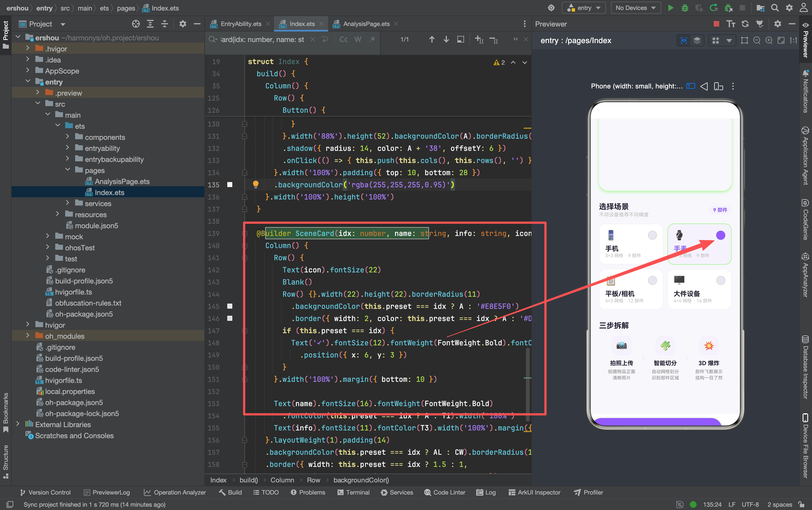Run the entry app with green play
Viewport: 812px width, 510px height.
tap(671, 8)
